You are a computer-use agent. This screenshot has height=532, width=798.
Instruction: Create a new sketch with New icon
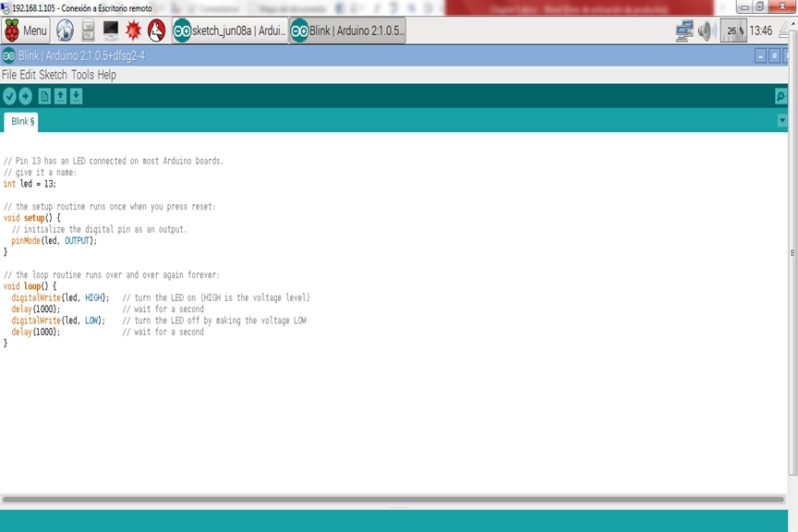pos(44,96)
